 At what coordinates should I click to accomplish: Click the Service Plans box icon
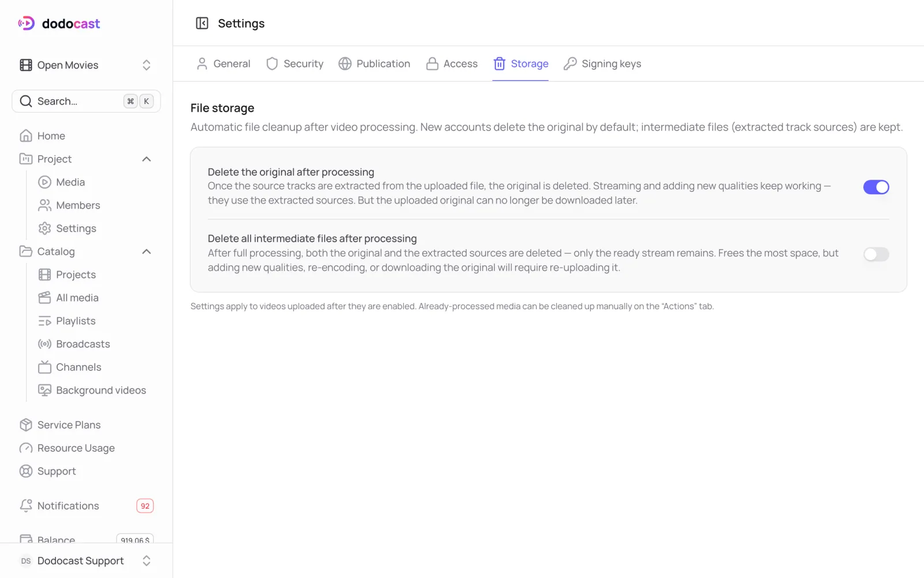26,425
